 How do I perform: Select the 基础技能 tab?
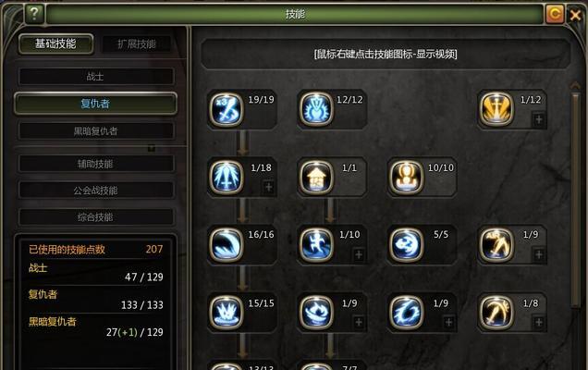[x=55, y=43]
